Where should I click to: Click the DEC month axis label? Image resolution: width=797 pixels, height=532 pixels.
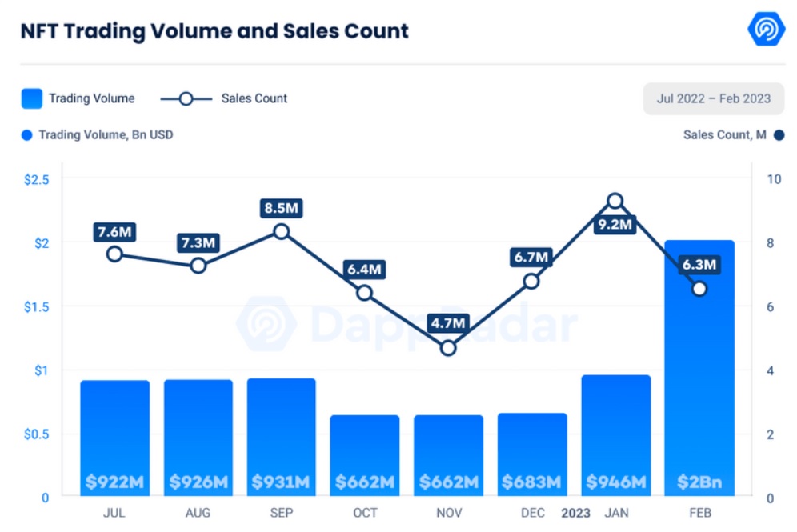point(533,513)
